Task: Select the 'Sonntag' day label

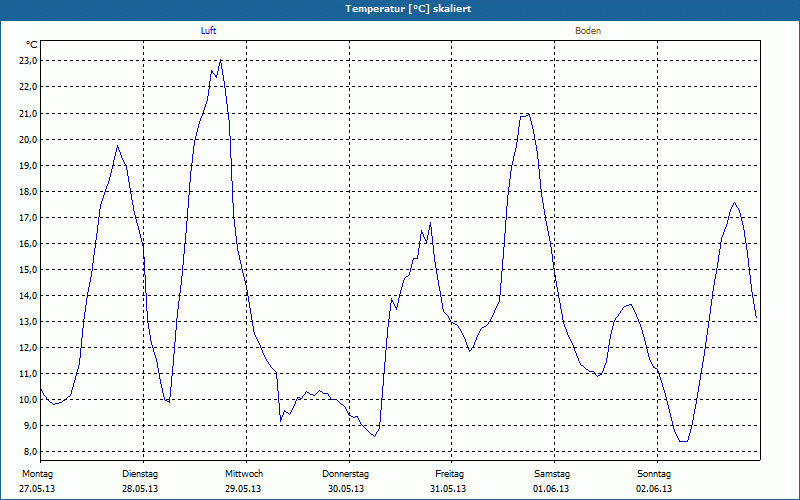Action: (654, 474)
